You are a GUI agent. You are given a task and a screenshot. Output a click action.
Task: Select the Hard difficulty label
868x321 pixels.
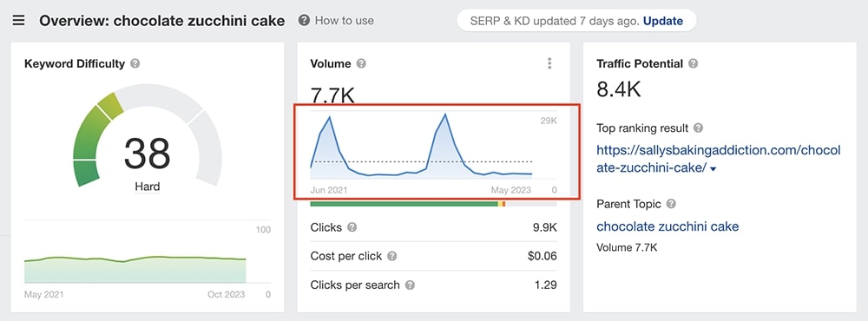pyautogui.click(x=148, y=187)
